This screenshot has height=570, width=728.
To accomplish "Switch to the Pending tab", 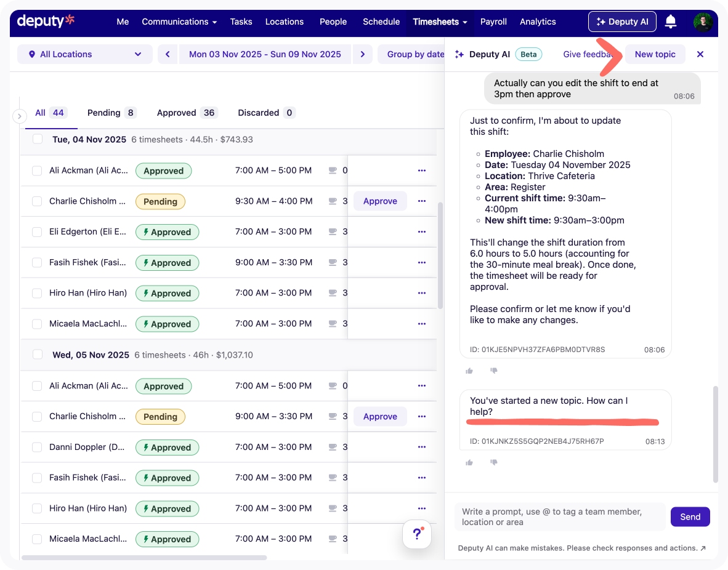I will click(x=111, y=113).
